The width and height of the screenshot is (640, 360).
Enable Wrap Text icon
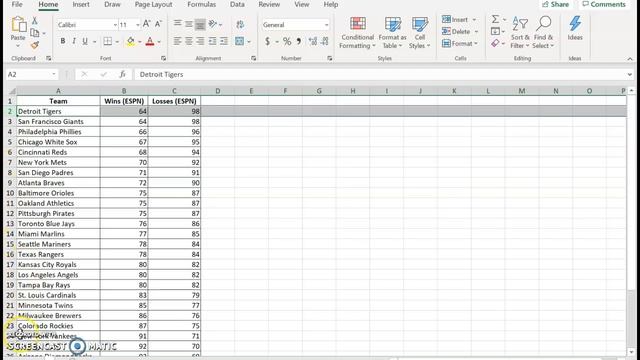click(240, 24)
